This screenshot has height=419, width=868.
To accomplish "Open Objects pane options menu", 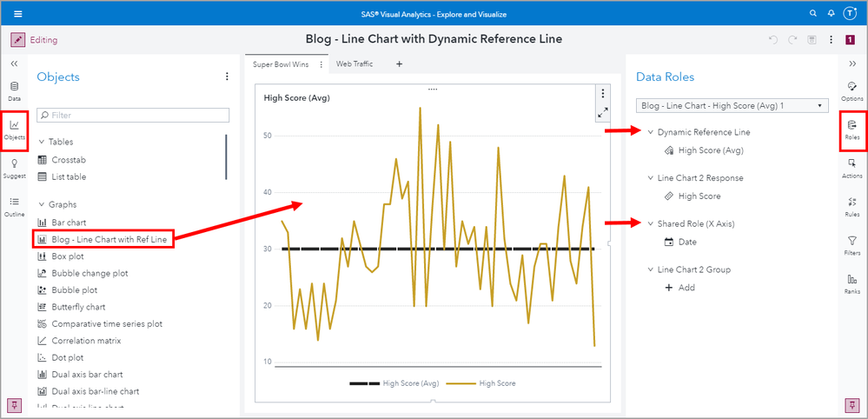I will point(227,77).
